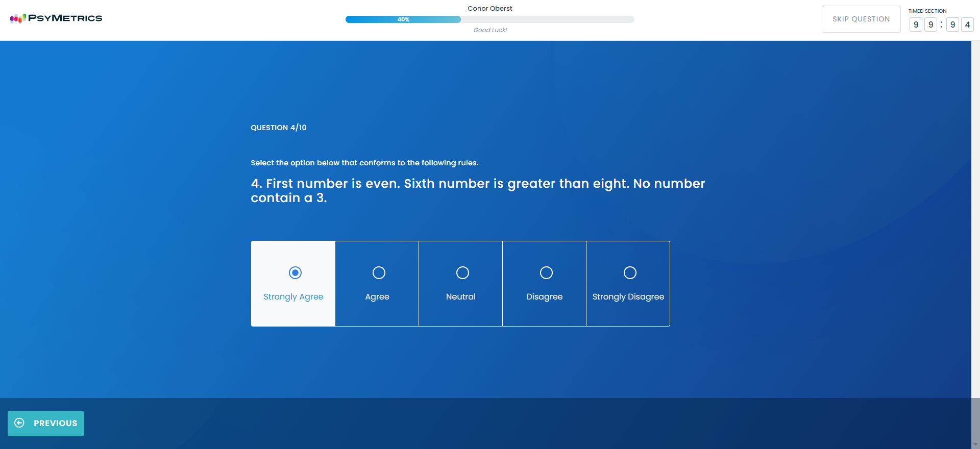980x449 pixels.
Task: Click the candidate name Conor Oberst
Action: pos(489,9)
